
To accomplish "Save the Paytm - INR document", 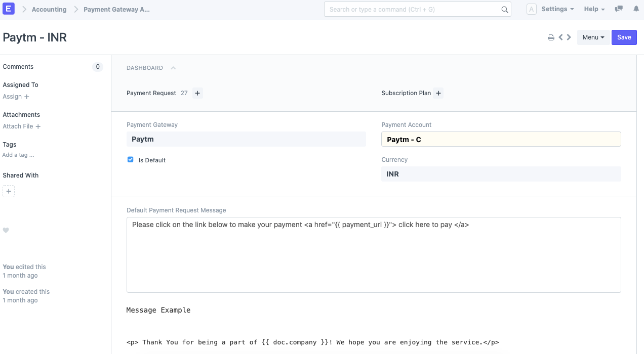I will click(x=624, y=37).
